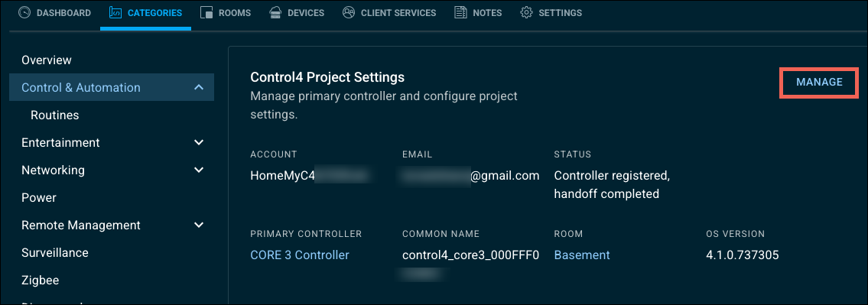Image resolution: width=868 pixels, height=305 pixels.
Task: Go to the Zigbee category
Action: 40,280
